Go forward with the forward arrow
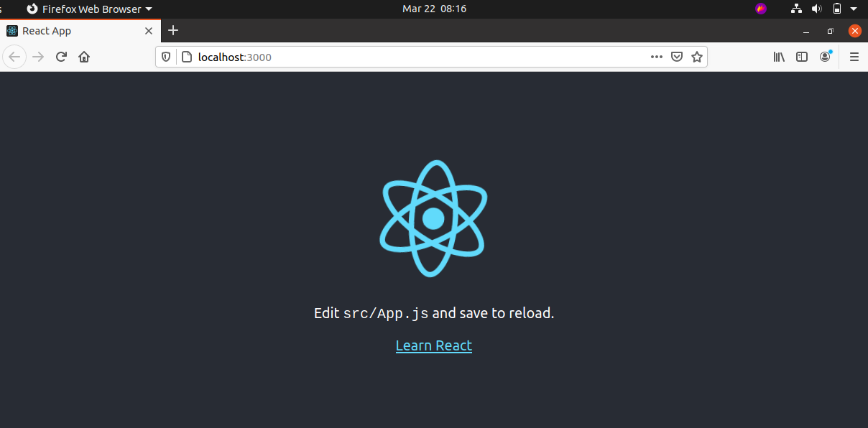Image resolution: width=868 pixels, height=428 pixels. [39, 57]
